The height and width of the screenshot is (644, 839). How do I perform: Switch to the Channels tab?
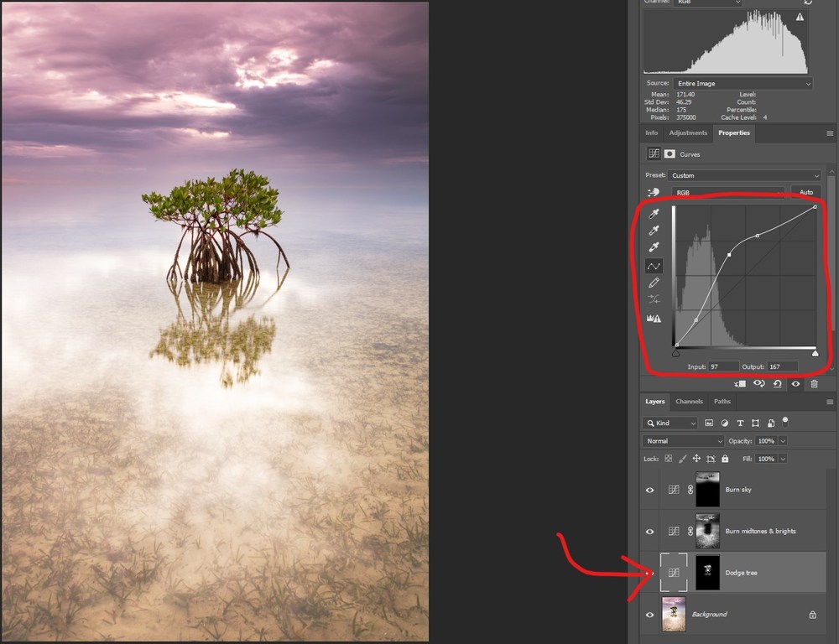tap(689, 401)
